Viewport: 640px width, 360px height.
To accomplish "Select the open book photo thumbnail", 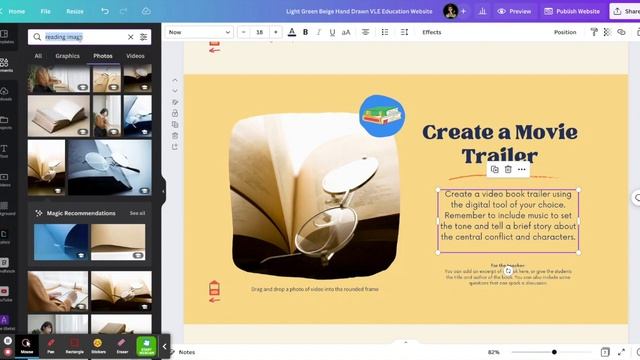I will [x=59, y=116].
